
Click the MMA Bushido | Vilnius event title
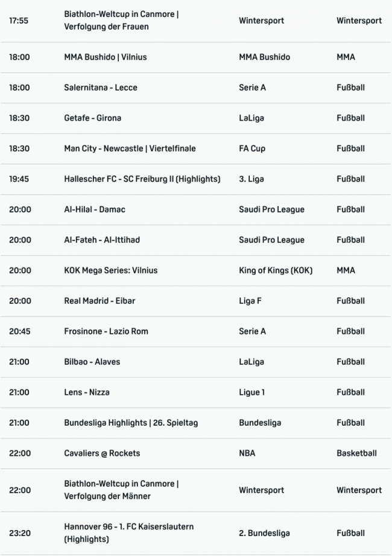pyautogui.click(x=106, y=57)
